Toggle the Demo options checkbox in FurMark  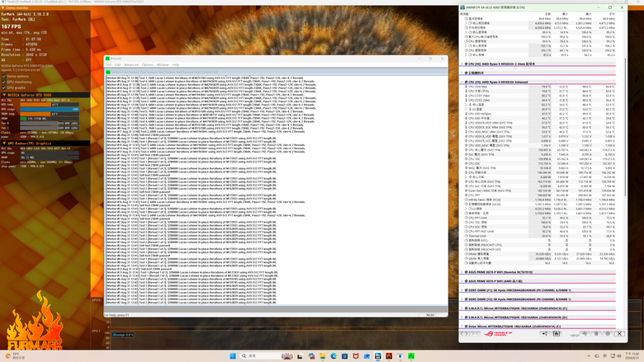pos(3,76)
